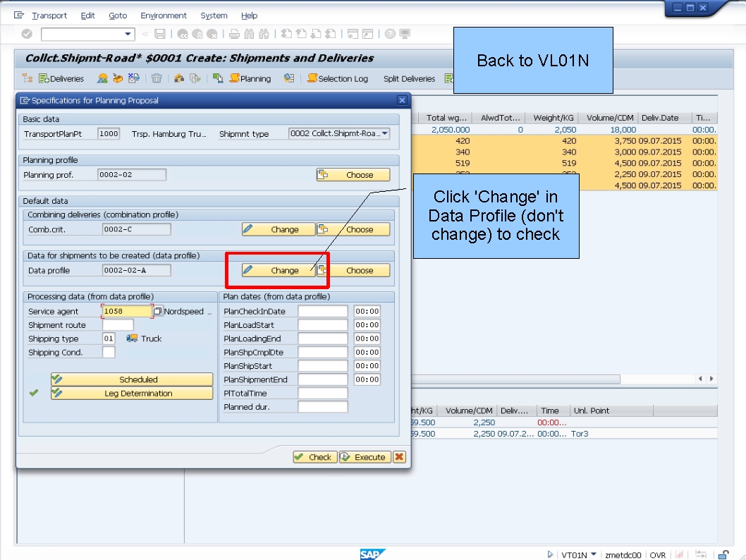Expand the command field dropdown arrow
Viewport: 746px width, 560px height.
pyautogui.click(x=128, y=33)
